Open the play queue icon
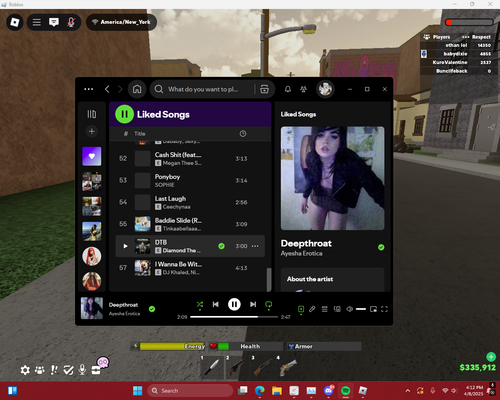Screen dimensions: 500x400 pyautogui.click(x=324, y=309)
